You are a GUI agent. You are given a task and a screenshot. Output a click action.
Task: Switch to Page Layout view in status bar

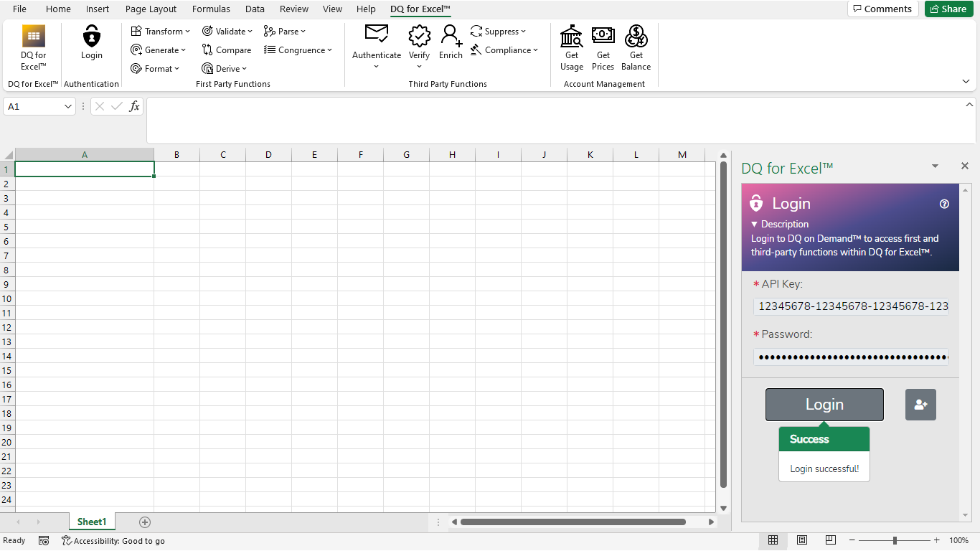[x=802, y=540]
